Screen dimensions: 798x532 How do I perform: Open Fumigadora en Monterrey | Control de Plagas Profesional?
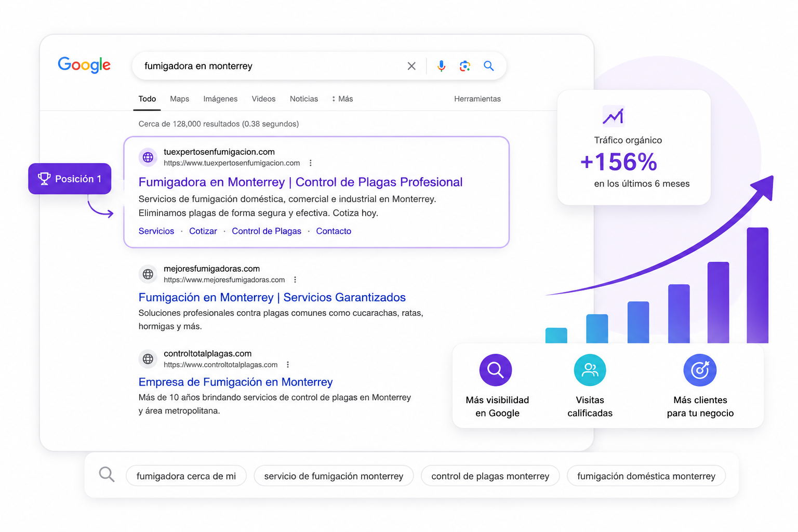coord(300,182)
